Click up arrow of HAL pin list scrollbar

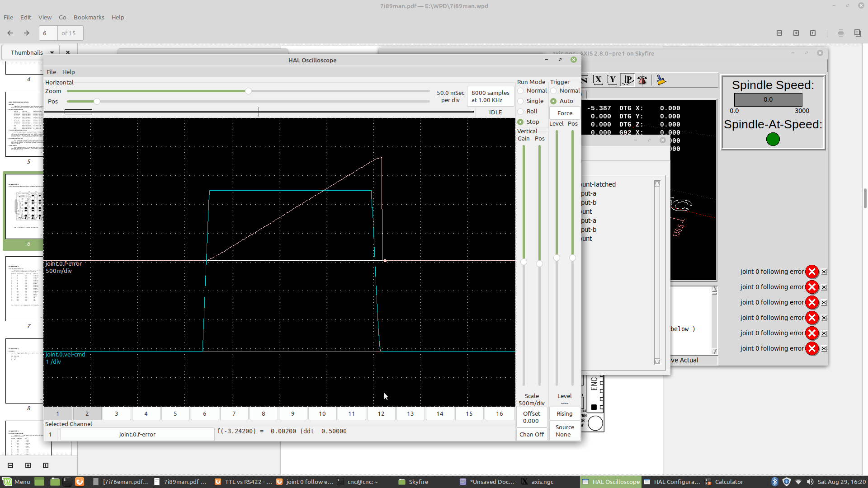click(x=657, y=183)
